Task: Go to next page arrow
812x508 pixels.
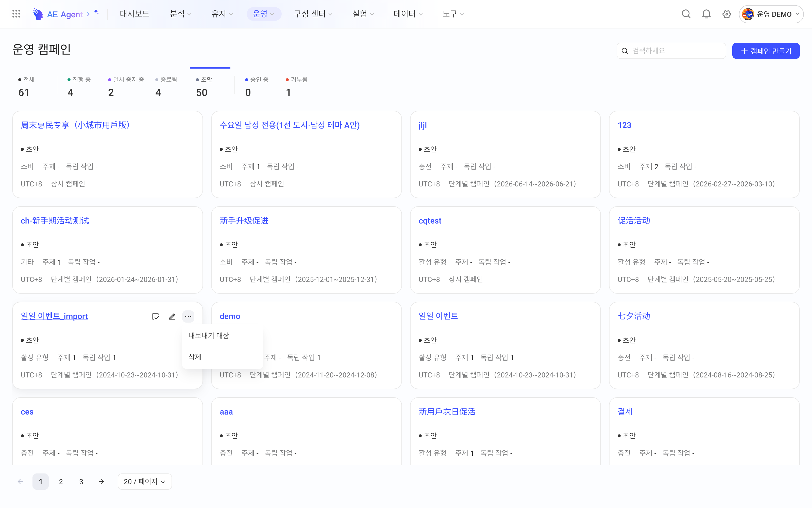Action: pyautogui.click(x=101, y=482)
